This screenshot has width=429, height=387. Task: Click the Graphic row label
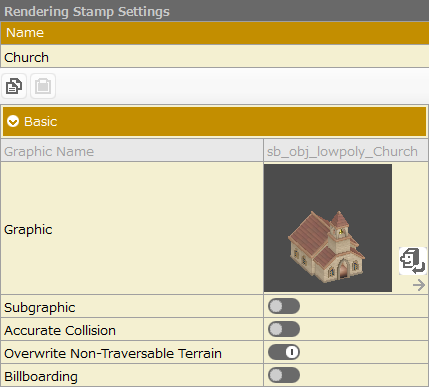tap(28, 230)
